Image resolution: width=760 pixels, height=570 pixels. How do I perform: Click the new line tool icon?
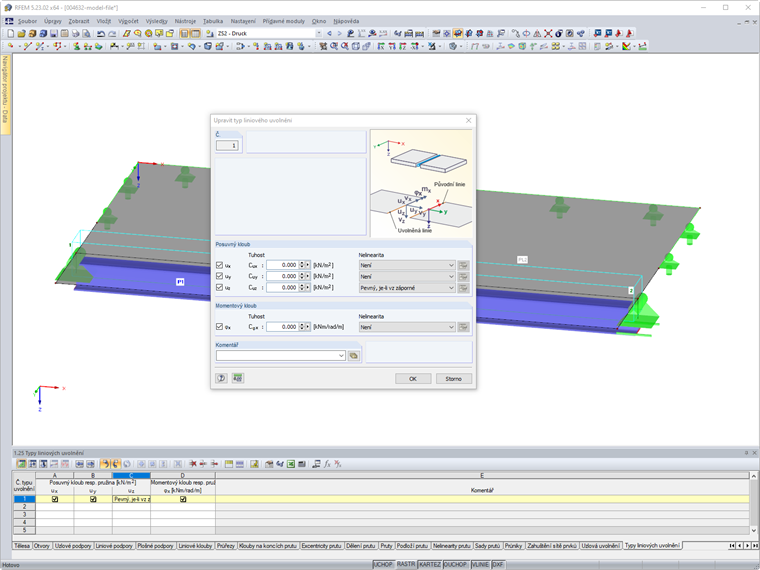click(28, 46)
